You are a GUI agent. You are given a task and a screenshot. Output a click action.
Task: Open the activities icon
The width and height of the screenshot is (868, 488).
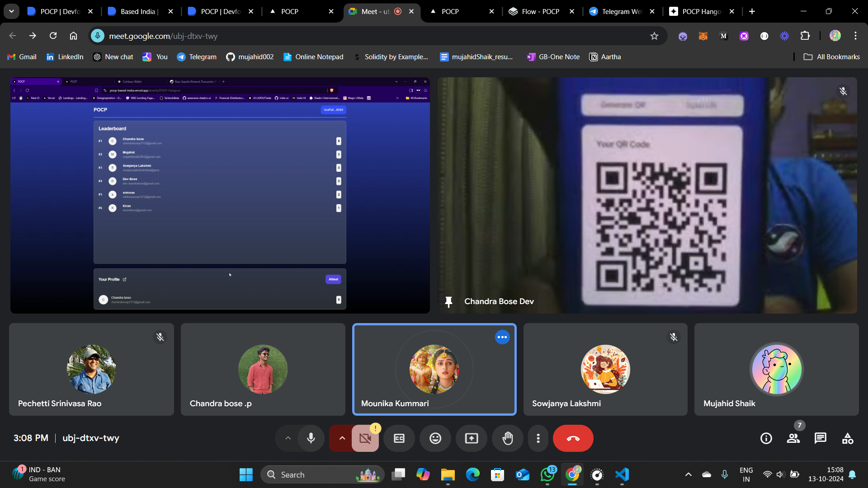[x=848, y=438]
